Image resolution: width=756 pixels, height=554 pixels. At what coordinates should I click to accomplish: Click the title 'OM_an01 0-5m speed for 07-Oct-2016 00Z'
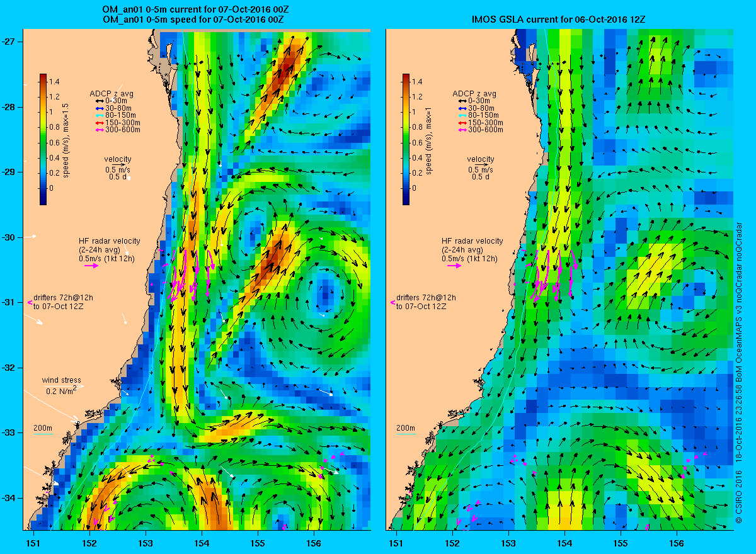193,20
